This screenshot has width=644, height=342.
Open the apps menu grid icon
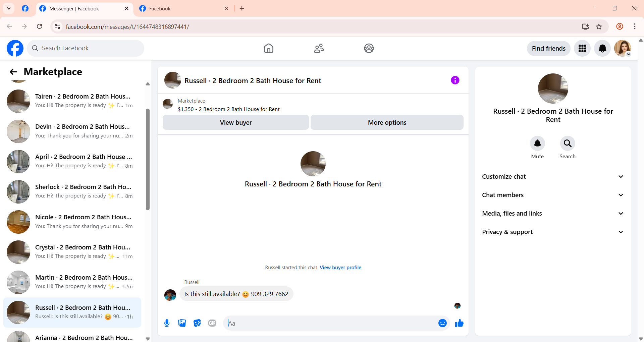point(582,48)
